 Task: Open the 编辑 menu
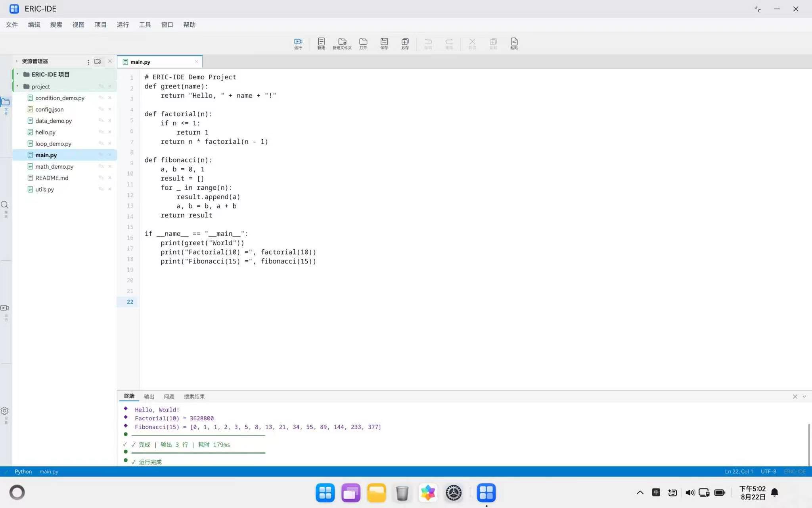(x=34, y=25)
